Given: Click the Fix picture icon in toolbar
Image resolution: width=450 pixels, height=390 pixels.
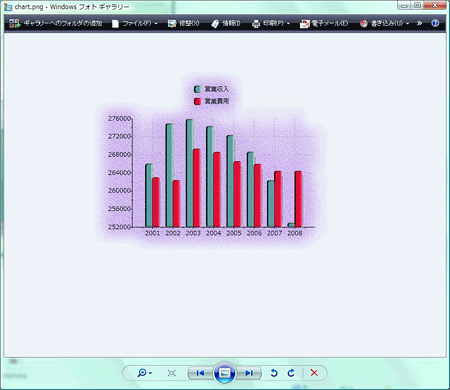Looking at the screenshot, I should coord(172,24).
